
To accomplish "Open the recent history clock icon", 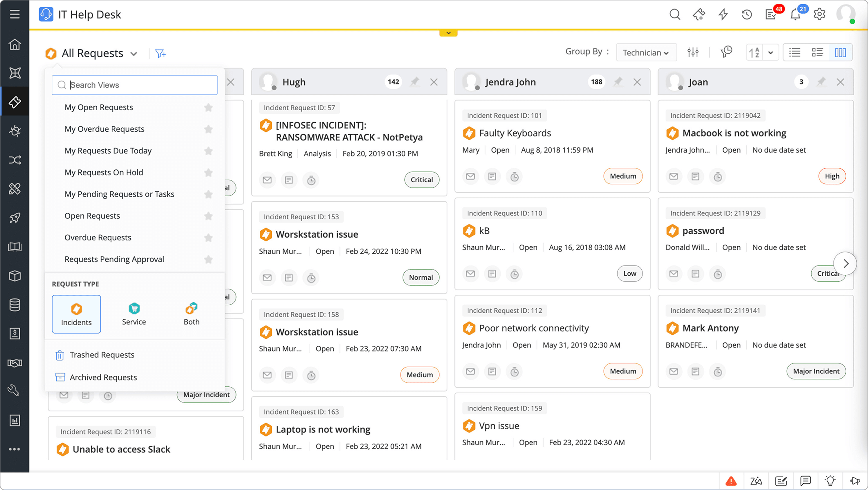I will [746, 14].
